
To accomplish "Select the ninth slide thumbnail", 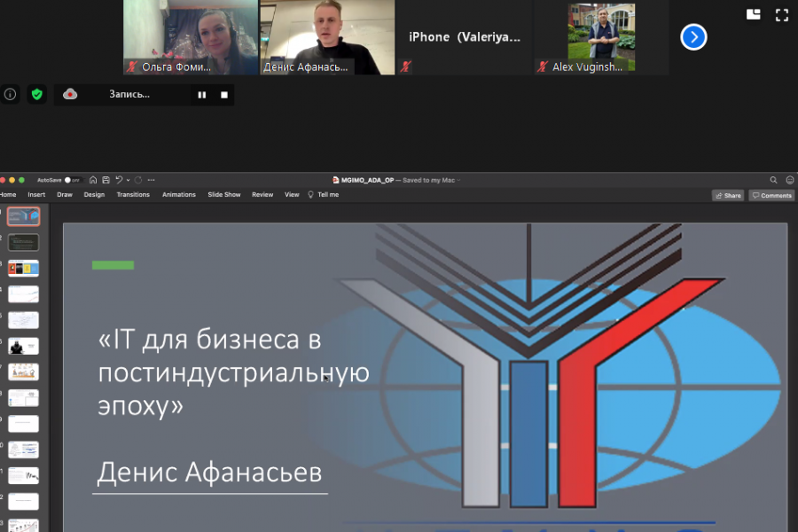I will click(x=23, y=424).
